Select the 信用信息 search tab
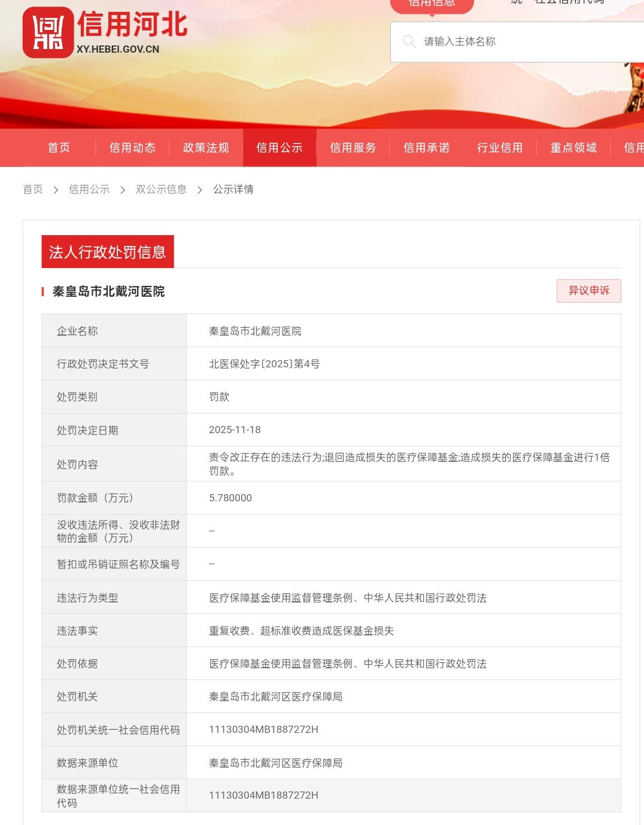 [432, 4]
